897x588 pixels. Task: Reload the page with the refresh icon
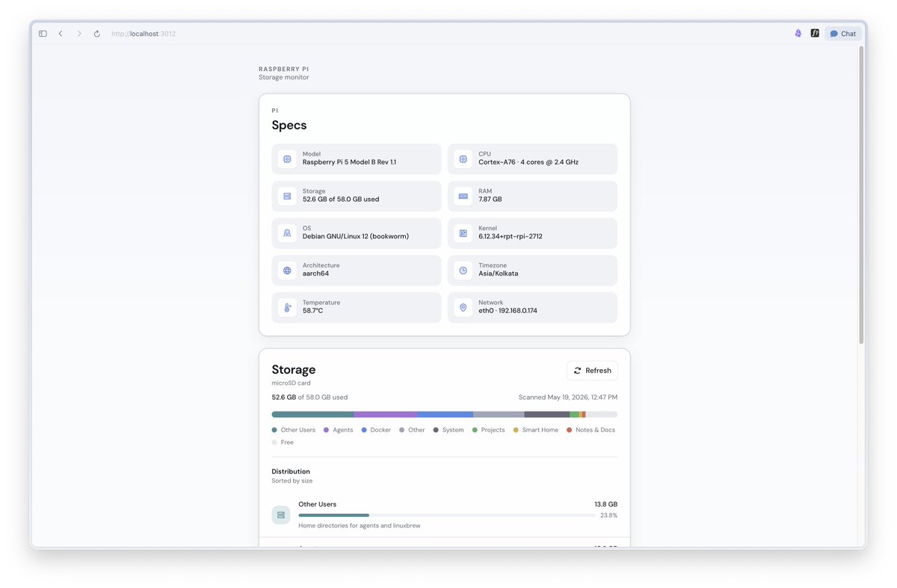(x=97, y=34)
